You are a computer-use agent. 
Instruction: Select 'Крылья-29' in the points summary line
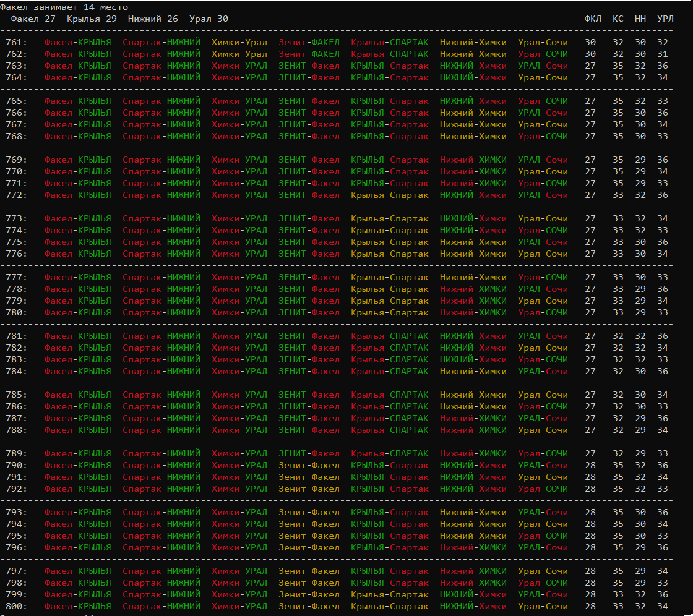pos(92,19)
